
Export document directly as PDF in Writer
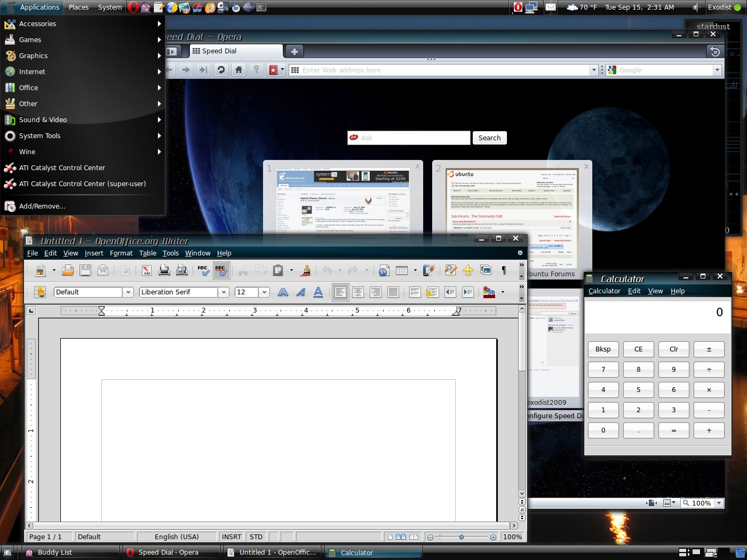(x=146, y=270)
